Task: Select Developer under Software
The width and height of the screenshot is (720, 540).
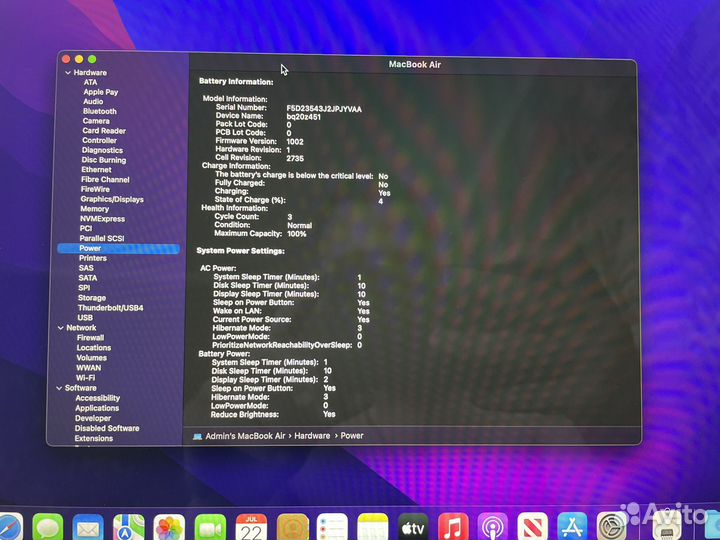Action: pos(93,418)
